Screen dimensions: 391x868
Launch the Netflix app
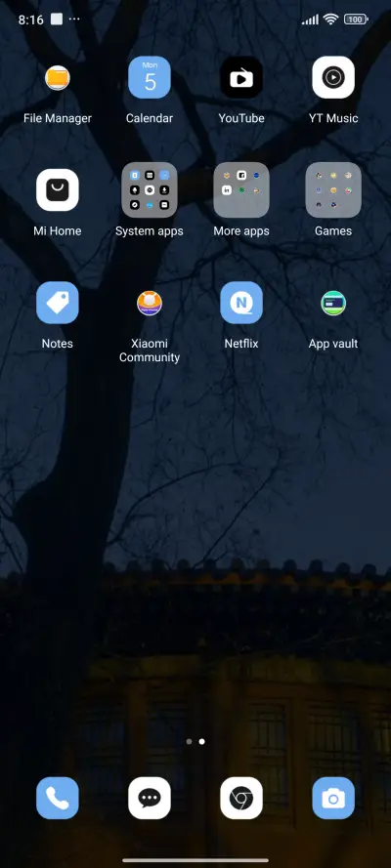pyautogui.click(x=241, y=303)
